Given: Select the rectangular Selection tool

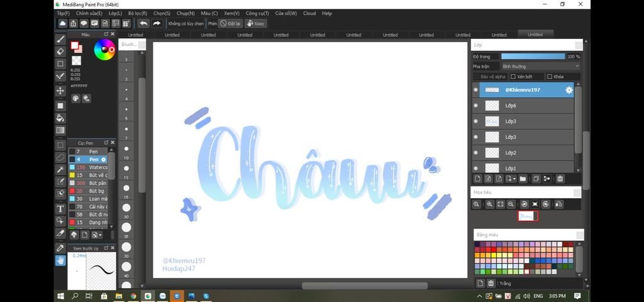Looking at the screenshot, I should pyautogui.click(x=60, y=145).
